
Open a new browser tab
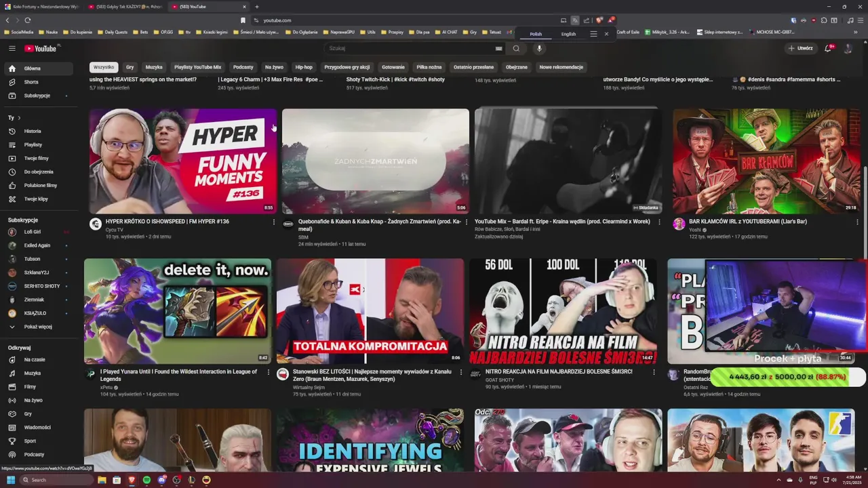(x=256, y=7)
